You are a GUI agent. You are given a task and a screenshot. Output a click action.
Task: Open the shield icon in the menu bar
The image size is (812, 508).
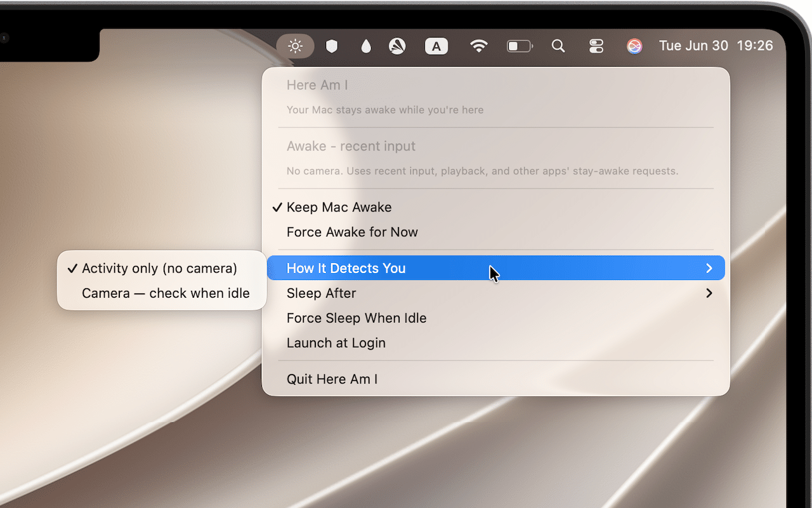[x=332, y=46]
